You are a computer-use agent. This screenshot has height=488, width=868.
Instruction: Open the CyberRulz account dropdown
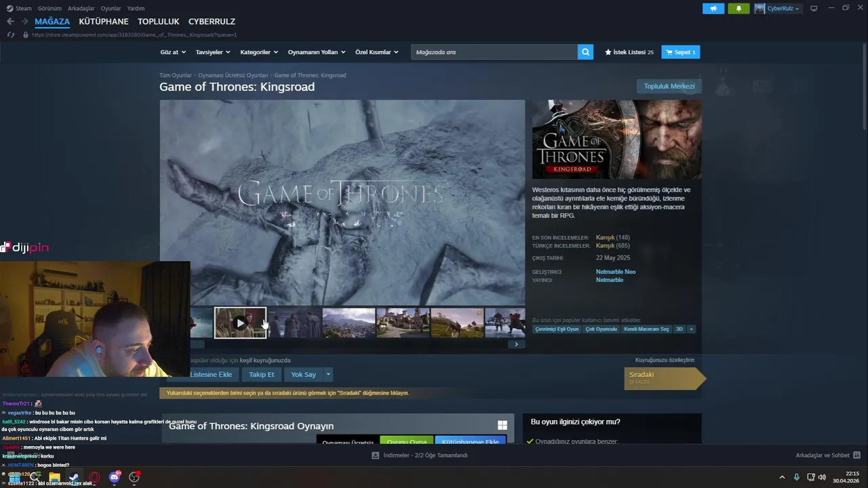click(783, 8)
